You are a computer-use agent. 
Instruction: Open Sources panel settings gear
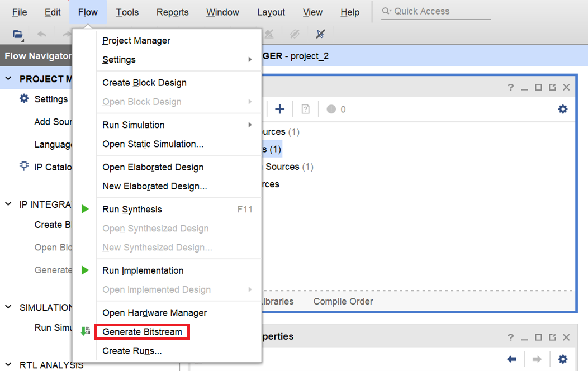[563, 109]
